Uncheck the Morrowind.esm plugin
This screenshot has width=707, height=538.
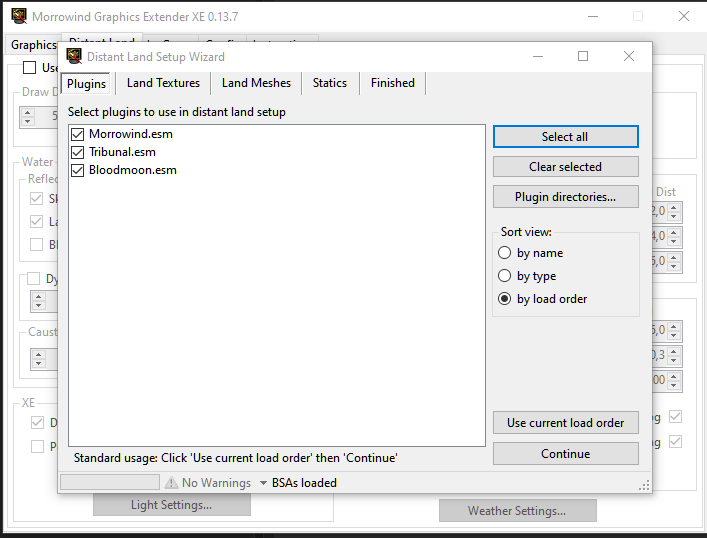click(x=78, y=134)
